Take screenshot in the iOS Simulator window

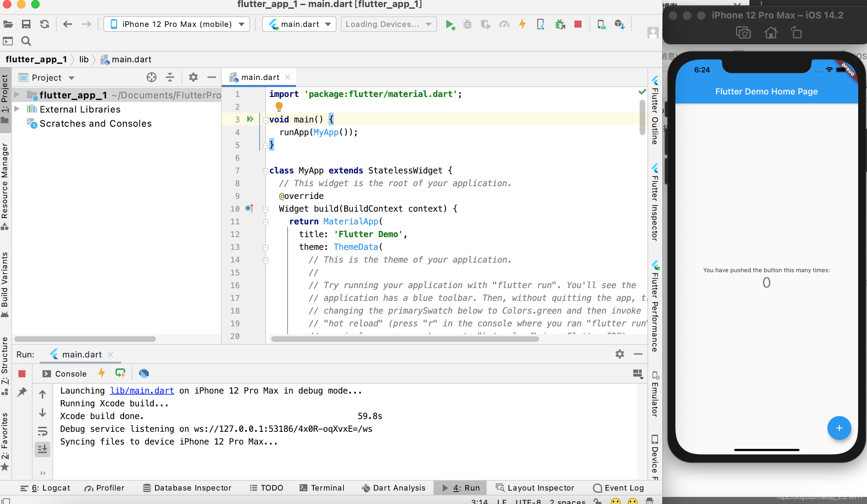743,33
